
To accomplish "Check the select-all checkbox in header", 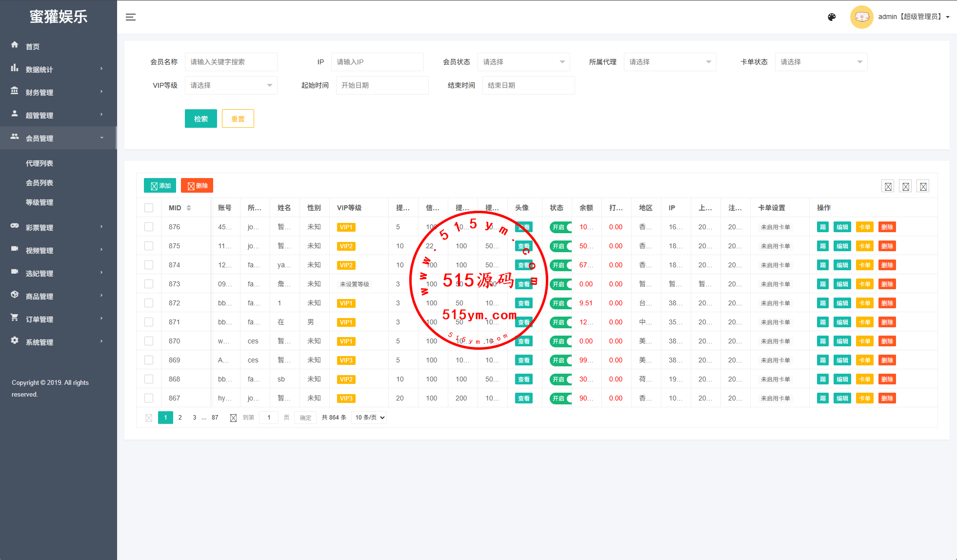I will click(149, 208).
